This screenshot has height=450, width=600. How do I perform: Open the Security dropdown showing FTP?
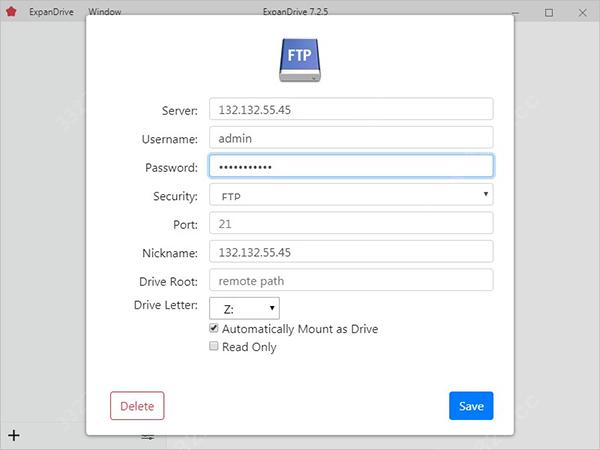[x=351, y=194]
